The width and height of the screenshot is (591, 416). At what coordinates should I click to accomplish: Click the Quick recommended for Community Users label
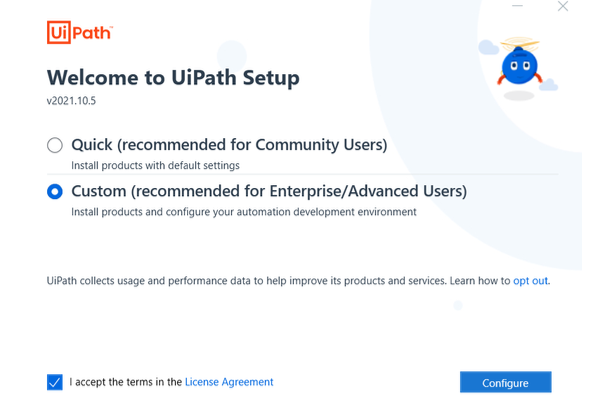pos(229,145)
